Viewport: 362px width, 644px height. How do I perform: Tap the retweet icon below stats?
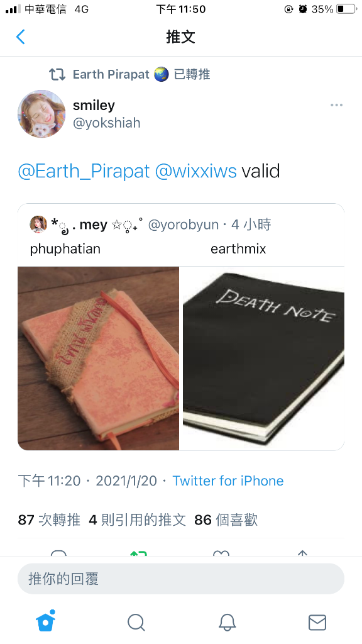click(138, 553)
